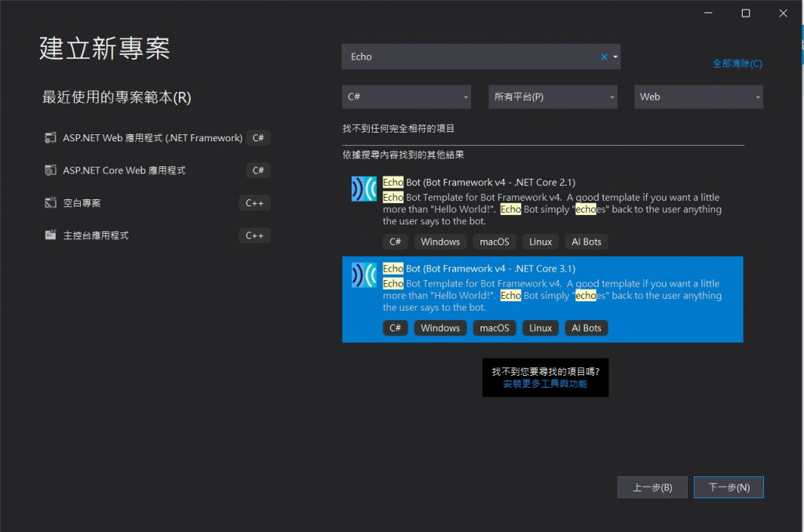Click the Windows tag under .NET Core 2.1 template
This screenshot has height=532, width=804.
pyautogui.click(x=440, y=242)
